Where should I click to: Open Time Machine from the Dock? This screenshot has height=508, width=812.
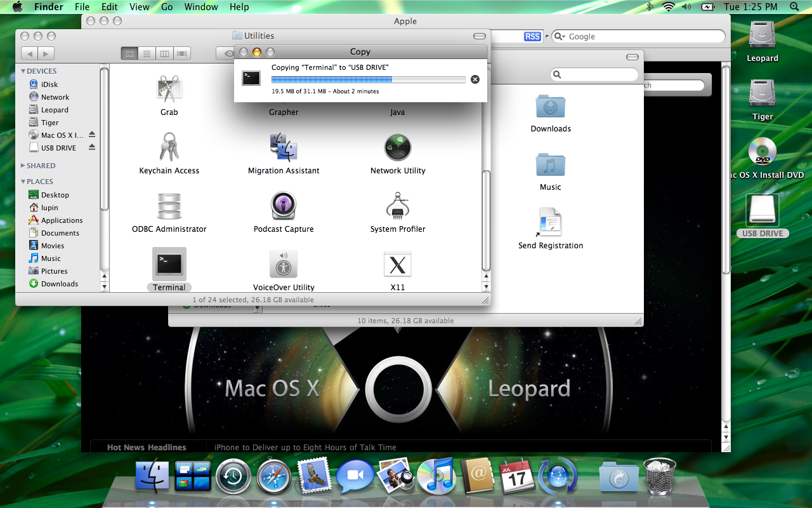[x=233, y=477]
